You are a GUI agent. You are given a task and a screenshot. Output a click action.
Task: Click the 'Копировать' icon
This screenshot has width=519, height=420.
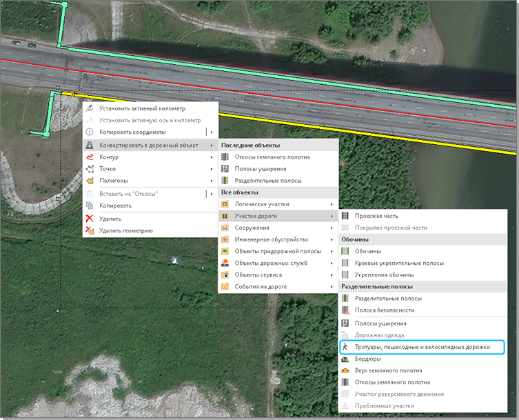coord(90,206)
